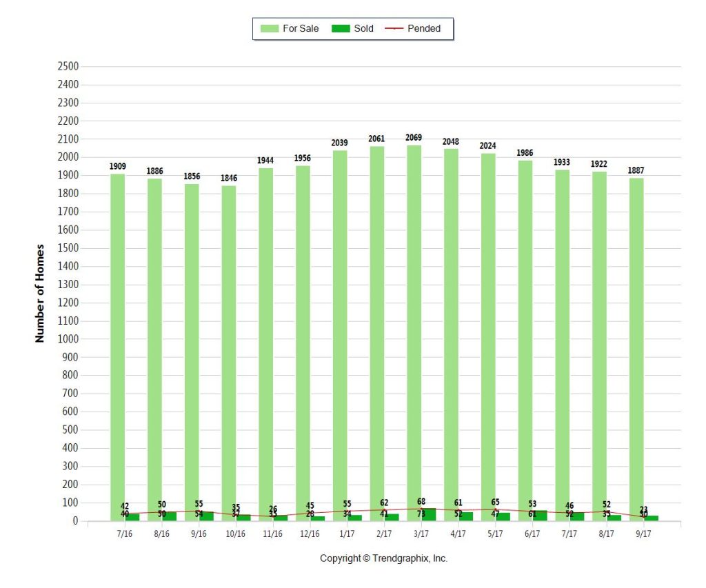Click the For Sale bar for 5/17
The width and height of the screenshot is (706, 588).
click(488, 337)
